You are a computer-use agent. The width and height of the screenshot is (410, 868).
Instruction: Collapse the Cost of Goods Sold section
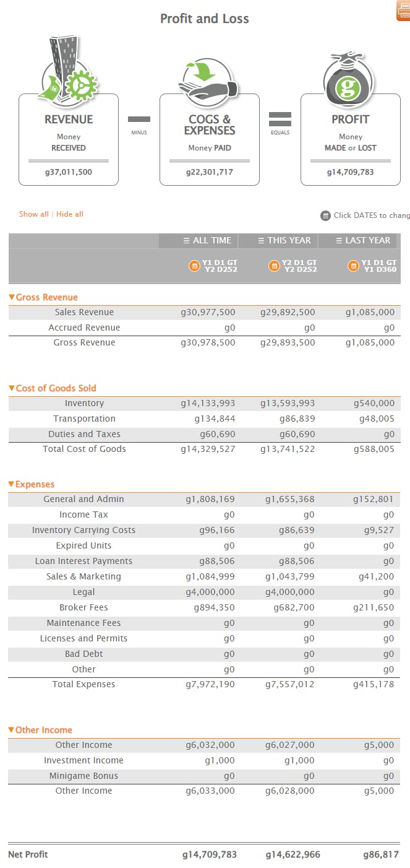click(x=53, y=388)
